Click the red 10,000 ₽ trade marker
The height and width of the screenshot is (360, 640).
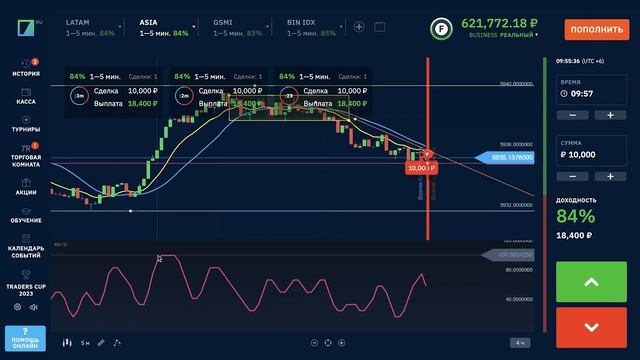click(x=421, y=168)
